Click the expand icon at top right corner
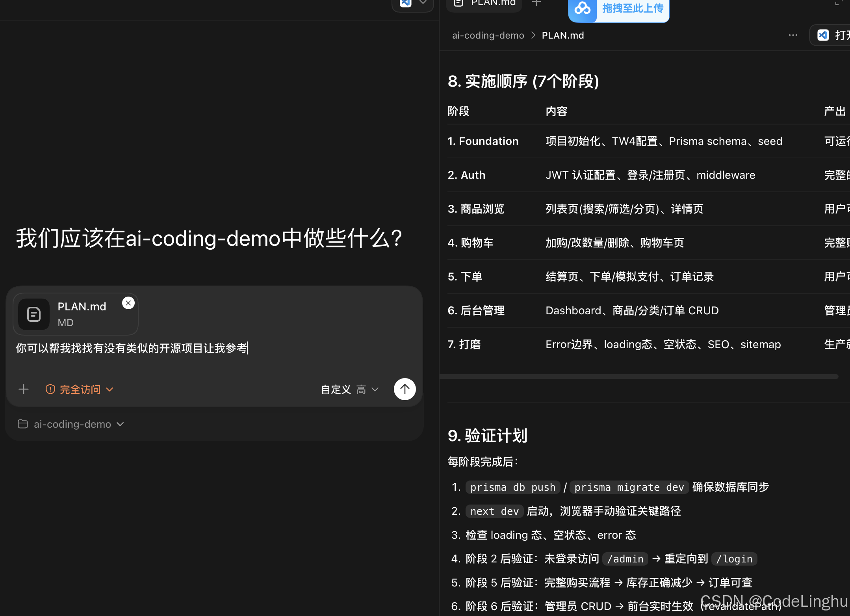850x616 pixels. pyautogui.click(x=839, y=2)
